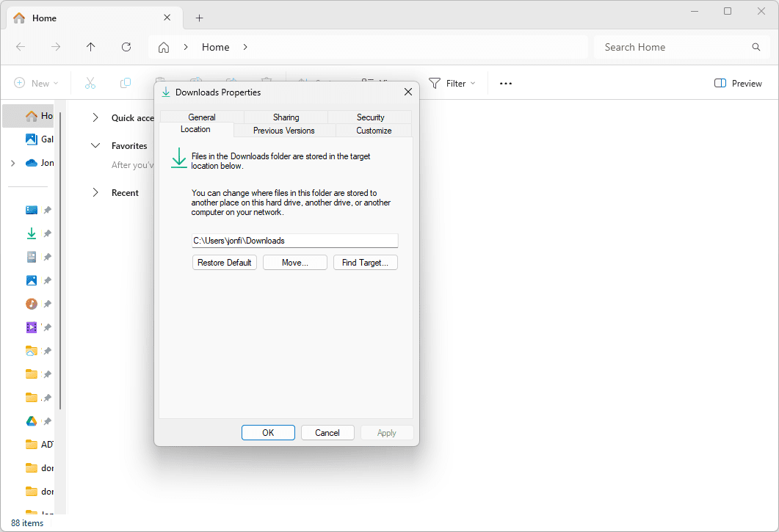Expand the Recent section

click(95, 193)
